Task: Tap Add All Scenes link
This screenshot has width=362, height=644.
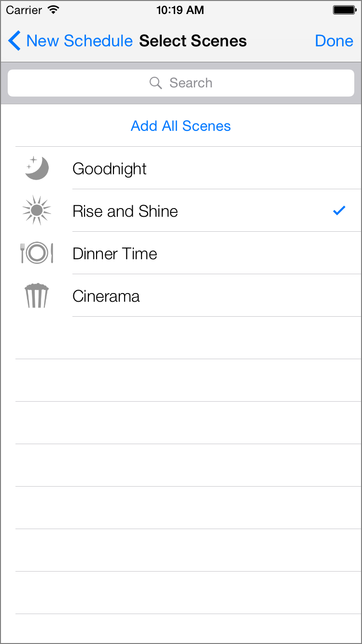Action: pyautogui.click(x=181, y=126)
